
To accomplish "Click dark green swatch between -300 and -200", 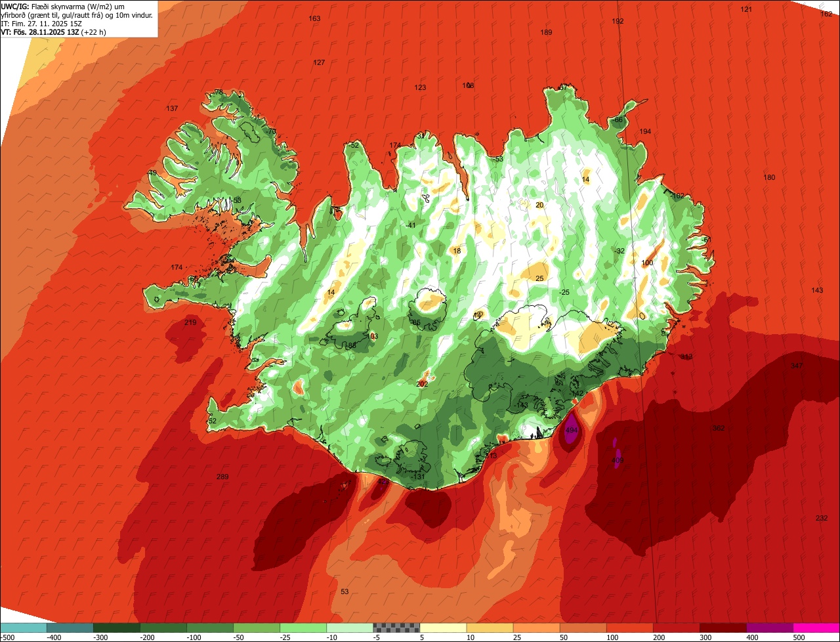I will (x=117, y=628).
